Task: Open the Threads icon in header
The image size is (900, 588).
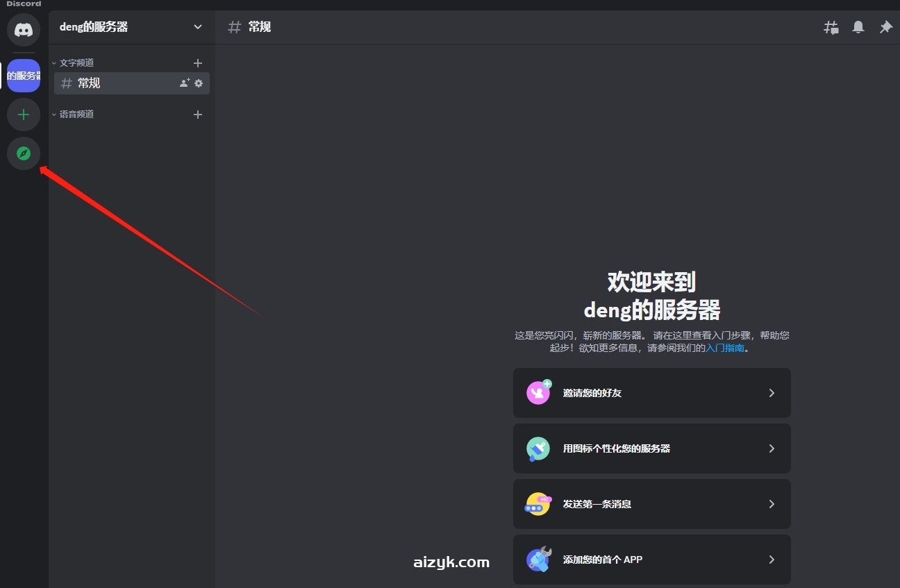Action: pos(831,28)
